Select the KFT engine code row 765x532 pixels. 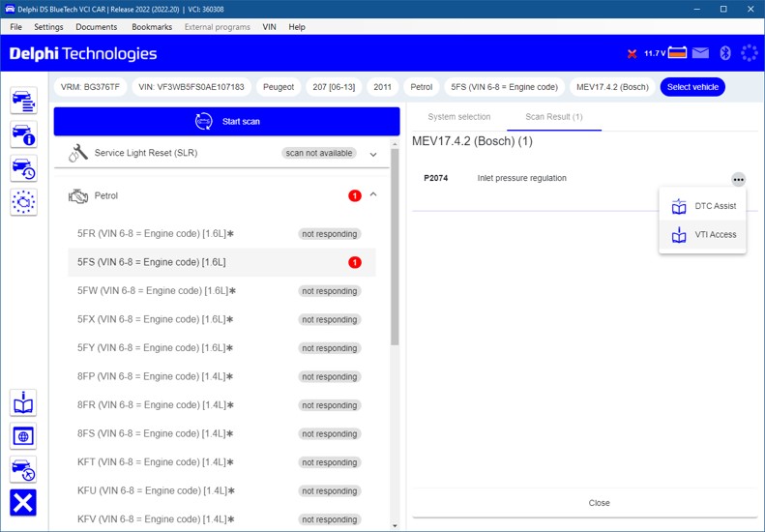point(222,462)
